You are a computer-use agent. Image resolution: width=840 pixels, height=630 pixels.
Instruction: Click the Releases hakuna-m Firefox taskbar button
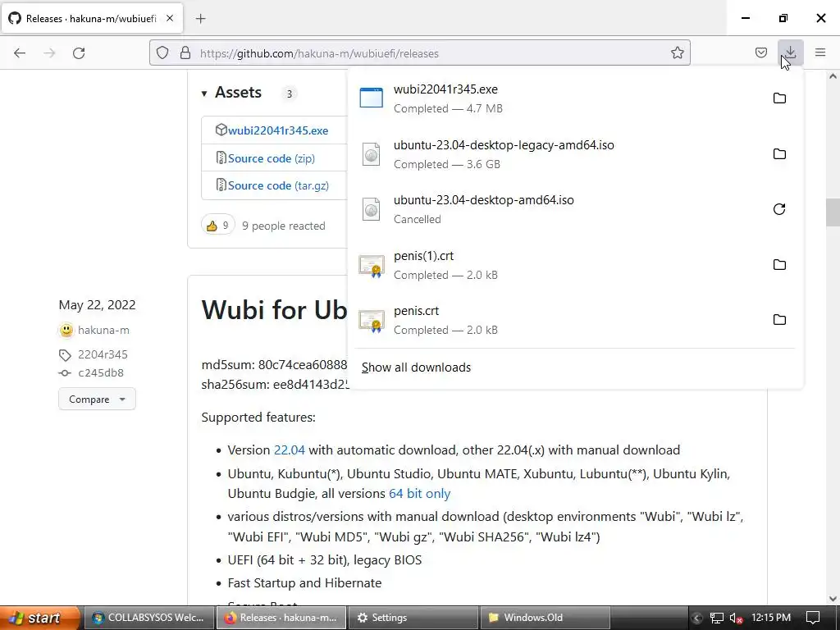281,618
